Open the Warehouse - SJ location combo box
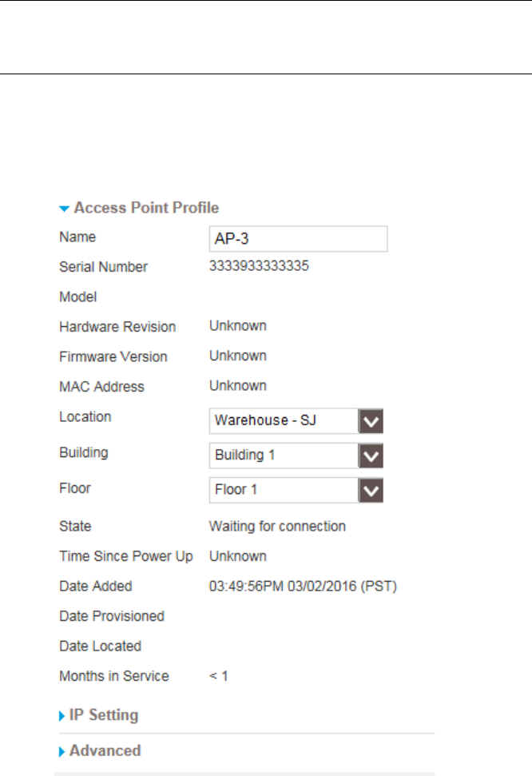This screenshot has height=776, width=532. (x=283, y=420)
